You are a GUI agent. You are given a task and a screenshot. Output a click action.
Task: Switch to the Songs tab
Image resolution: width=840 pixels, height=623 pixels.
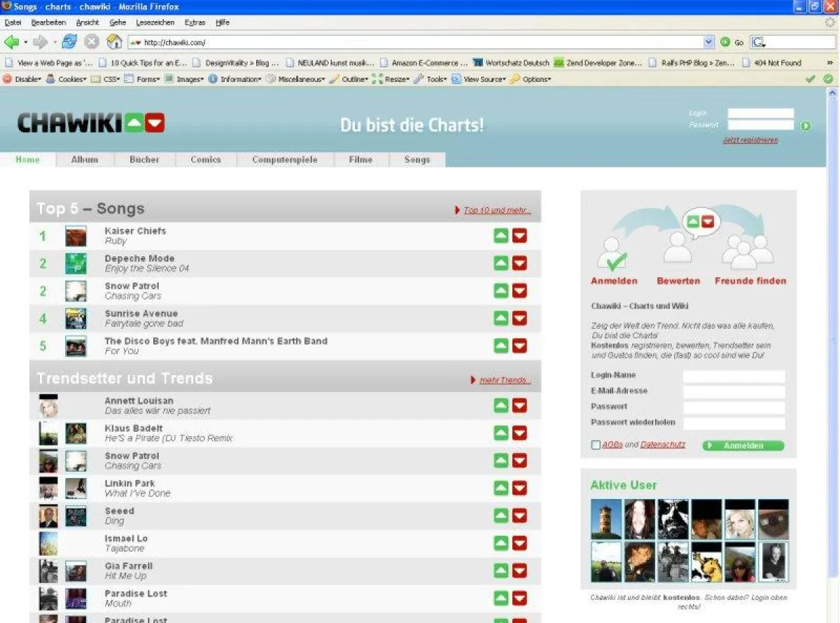coord(416,160)
